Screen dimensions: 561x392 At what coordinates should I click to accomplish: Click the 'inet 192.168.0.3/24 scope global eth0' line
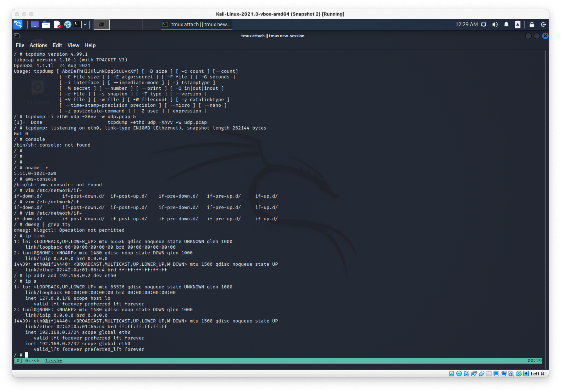78,332
